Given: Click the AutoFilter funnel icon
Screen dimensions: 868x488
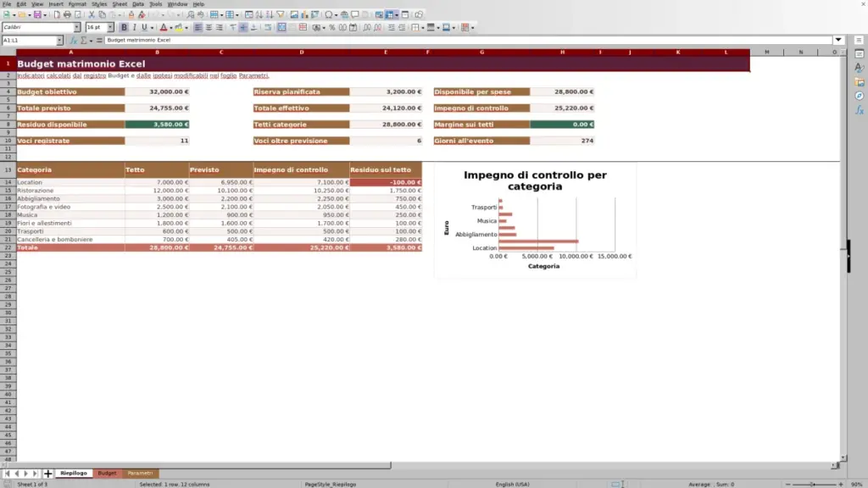Looking at the screenshot, I should (x=280, y=15).
